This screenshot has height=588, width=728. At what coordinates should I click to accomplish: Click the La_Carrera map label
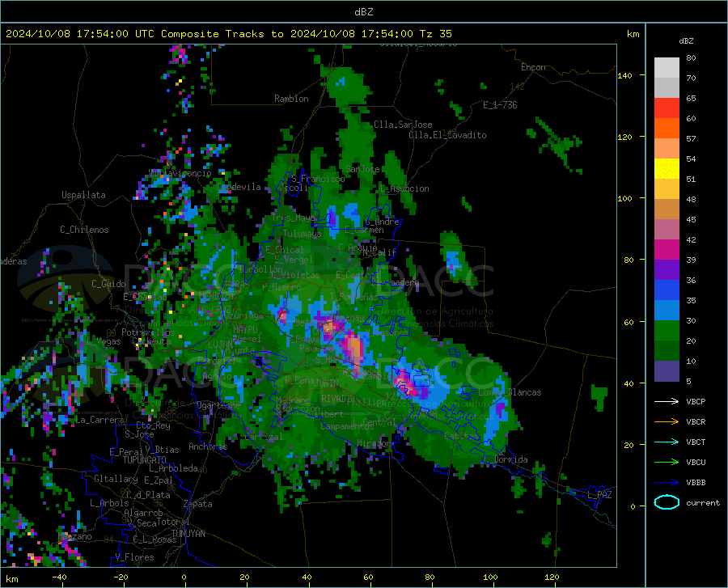pyautogui.click(x=99, y=420)
